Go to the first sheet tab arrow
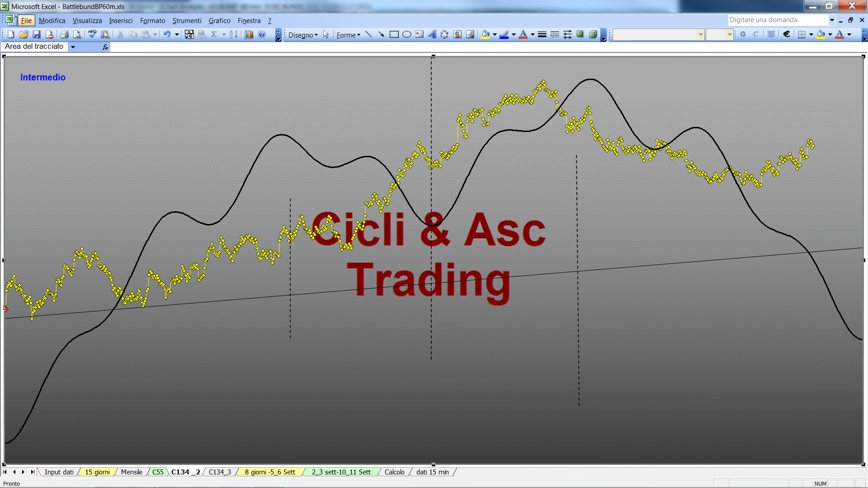This screenshot has width=868, height=488. coord(5,472)
